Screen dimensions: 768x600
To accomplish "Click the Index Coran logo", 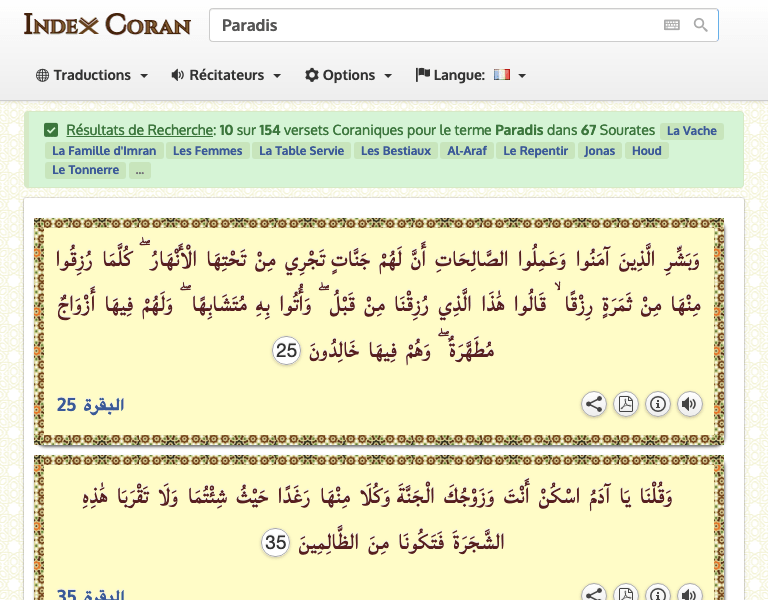I will [107, 24].
